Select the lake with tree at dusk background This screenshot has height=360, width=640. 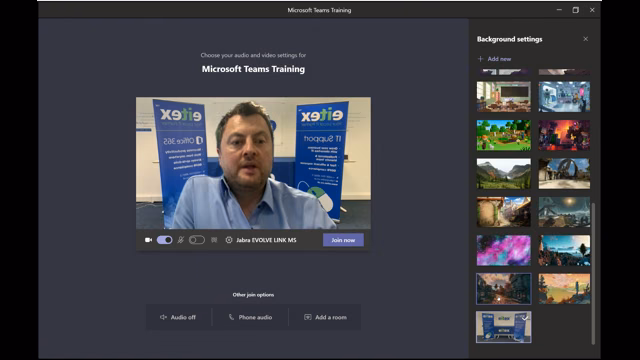[x=564, y=250]
